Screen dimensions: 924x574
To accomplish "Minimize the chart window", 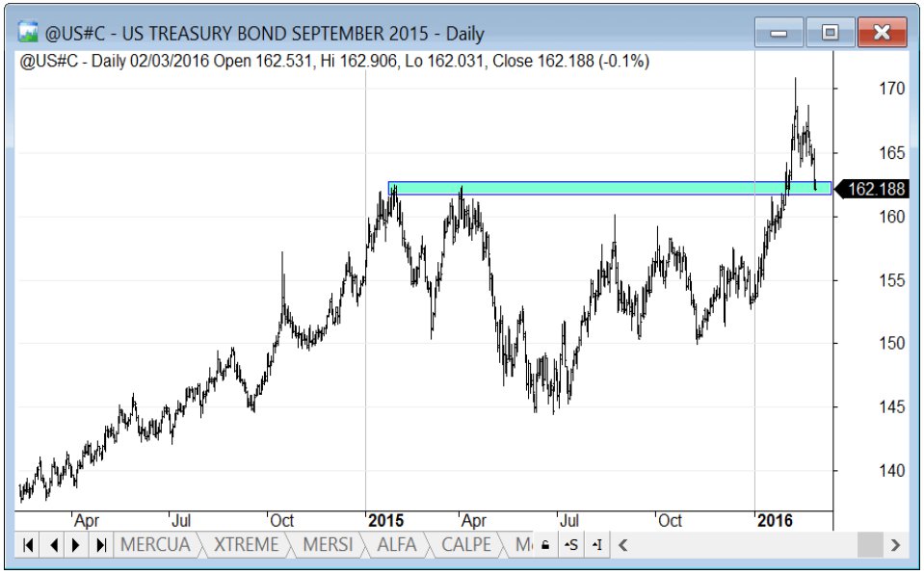I will 779,32.
